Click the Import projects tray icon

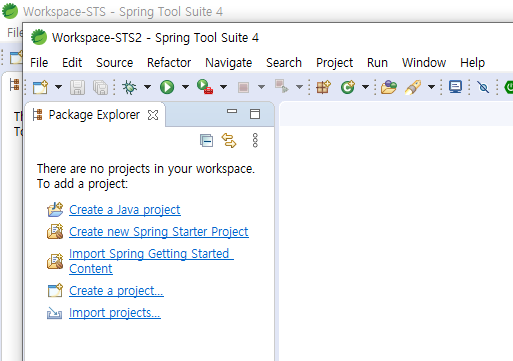click(54, 313)
